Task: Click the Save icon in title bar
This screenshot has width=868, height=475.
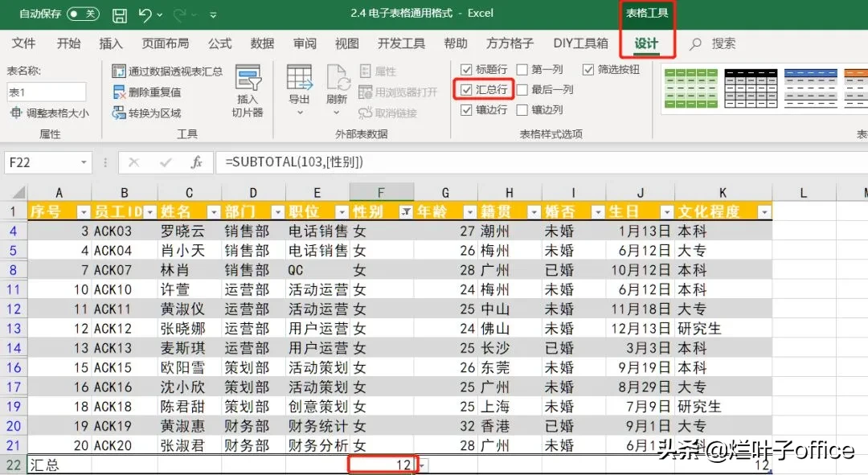Action: click(120, 15)
